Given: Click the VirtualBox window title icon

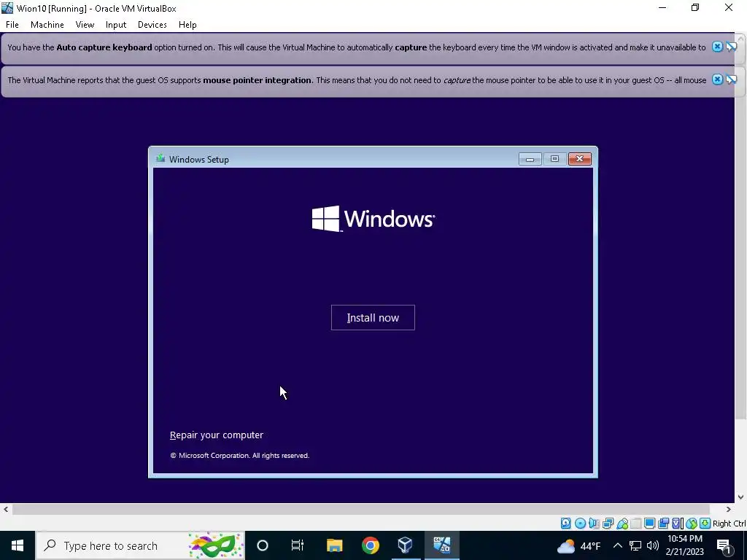Looking at the screenshot, I should click(7, 7).
